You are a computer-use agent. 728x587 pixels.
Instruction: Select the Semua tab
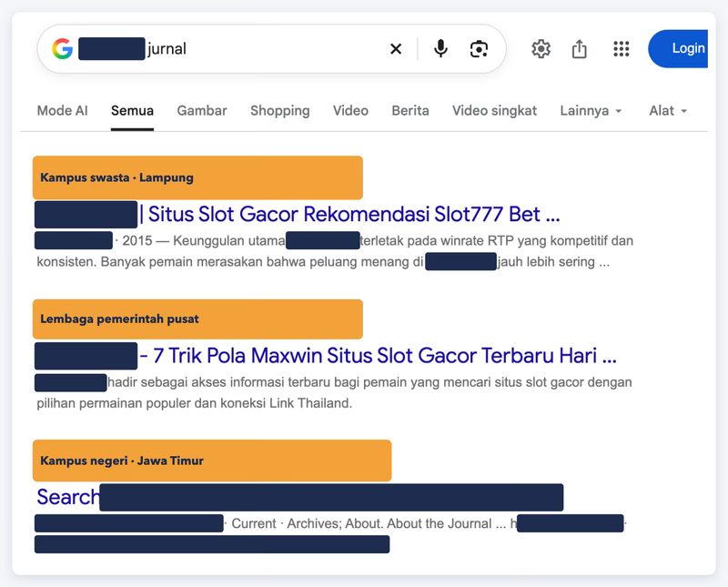point(132,110)
